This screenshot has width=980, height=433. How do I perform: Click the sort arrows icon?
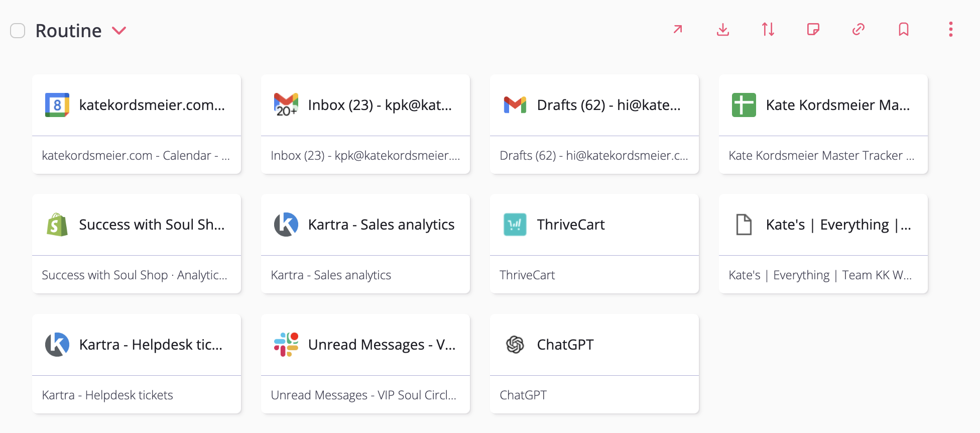click(768, 29)
